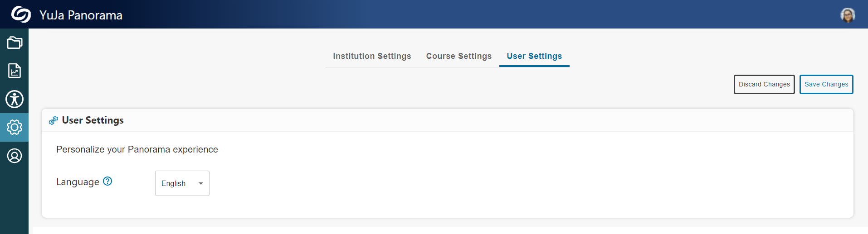Click the gears icon beside User Settings heading
Screen dimensions: 868x234
click(x=54, y=120)
